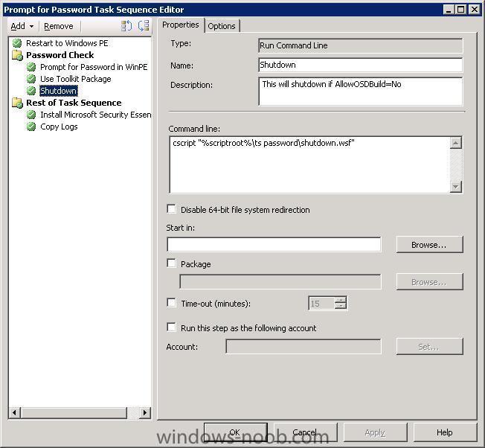Viewport: 485px width, 448px height.
Task: Increase time-out with spinner up arrow
Action: click(340, 300)
